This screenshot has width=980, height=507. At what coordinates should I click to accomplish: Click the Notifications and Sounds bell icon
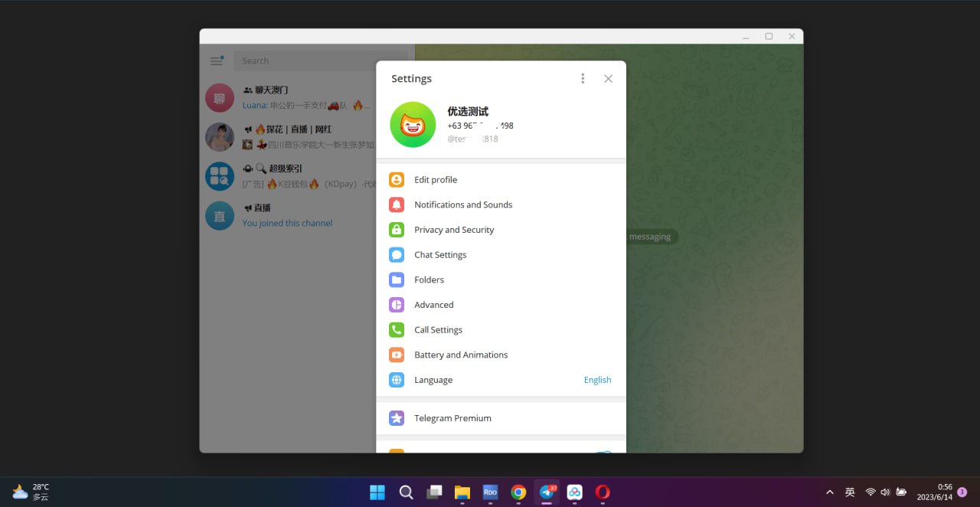coord(396,204)
